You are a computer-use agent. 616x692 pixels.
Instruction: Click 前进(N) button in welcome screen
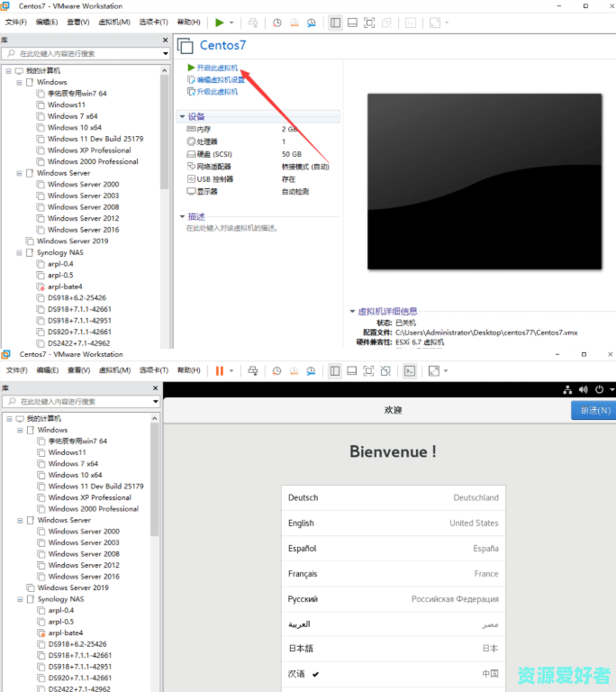click(594, 411)
